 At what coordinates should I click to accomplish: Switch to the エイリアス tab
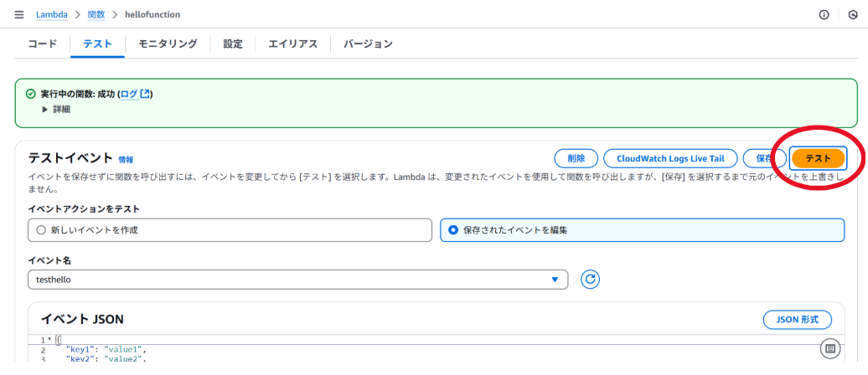click(293, 44)
